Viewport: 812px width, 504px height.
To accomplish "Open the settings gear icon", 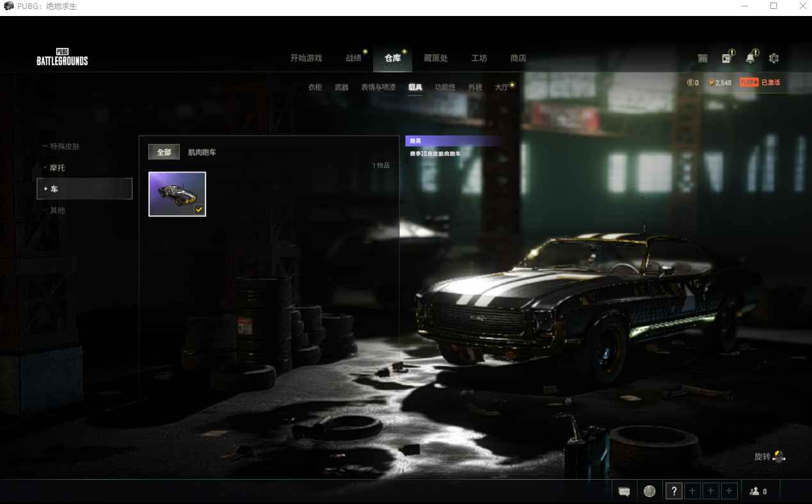I will [x=774, y=58].
